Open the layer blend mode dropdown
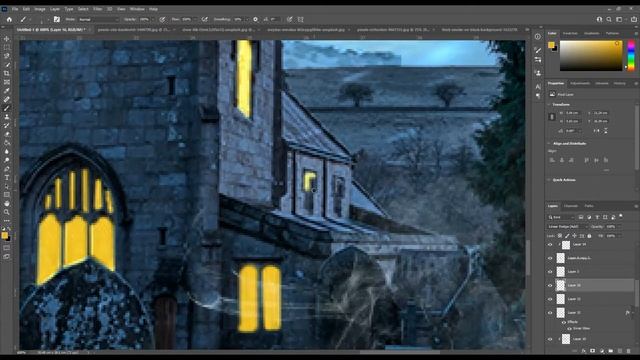This screenshot has width=640, height=360. [567, 226]
